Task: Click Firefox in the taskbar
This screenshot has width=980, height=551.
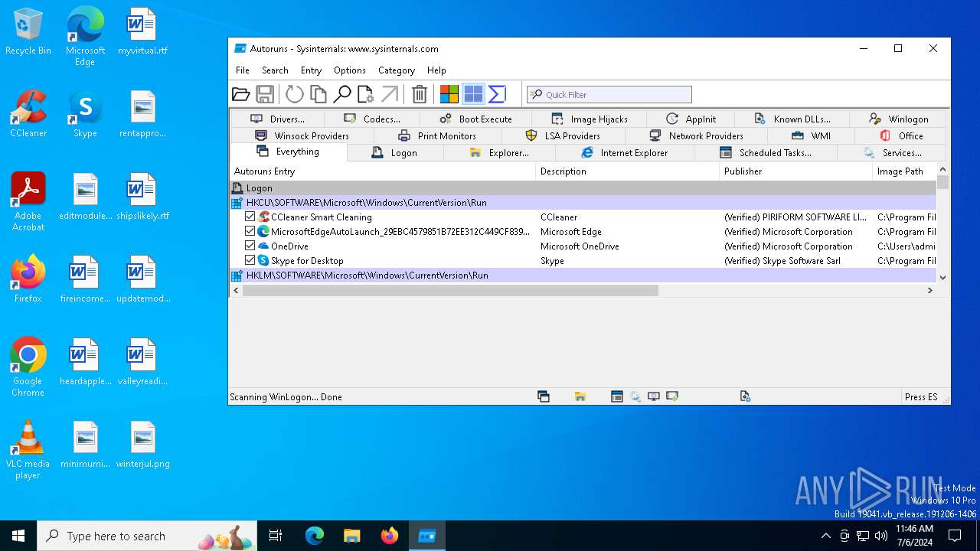Action: coord(390,536)
